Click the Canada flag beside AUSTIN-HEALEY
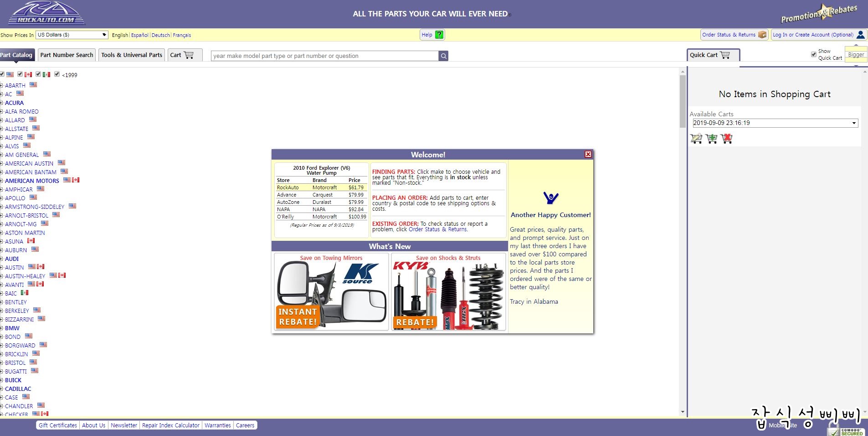Screen dimensions: 868x436 [x=62, y=275]
